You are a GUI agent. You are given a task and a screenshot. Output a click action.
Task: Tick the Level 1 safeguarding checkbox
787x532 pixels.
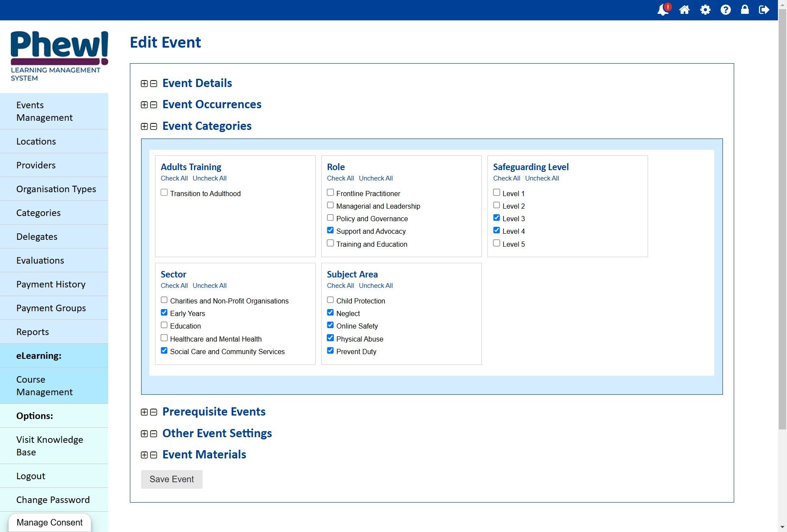coord(497,193)
